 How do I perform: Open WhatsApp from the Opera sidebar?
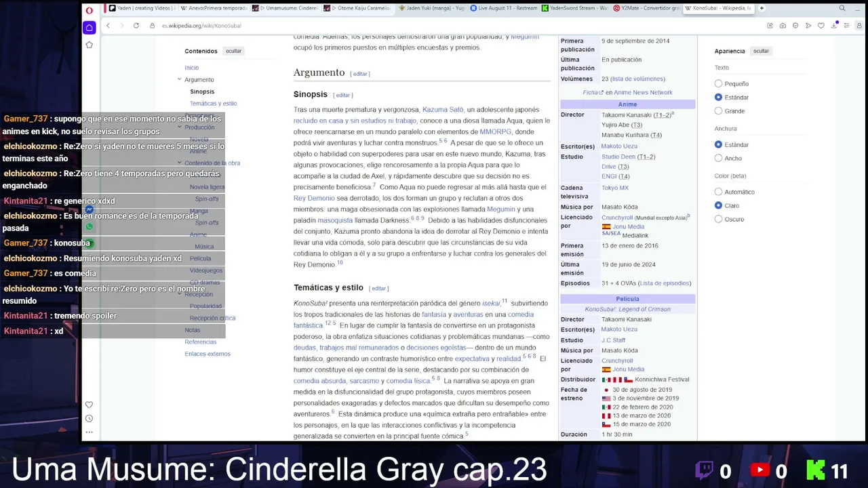tap(89, 226)
